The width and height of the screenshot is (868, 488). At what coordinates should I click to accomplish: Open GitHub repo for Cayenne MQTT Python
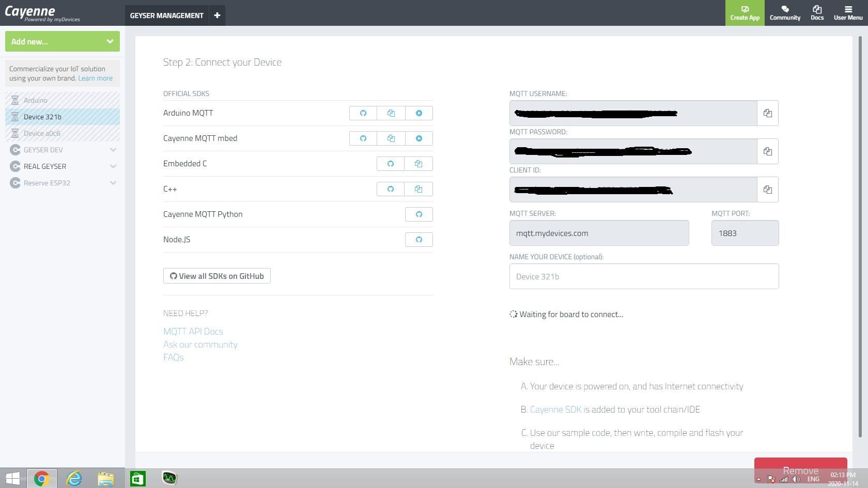pyautogui.click(x=419, y=214)
